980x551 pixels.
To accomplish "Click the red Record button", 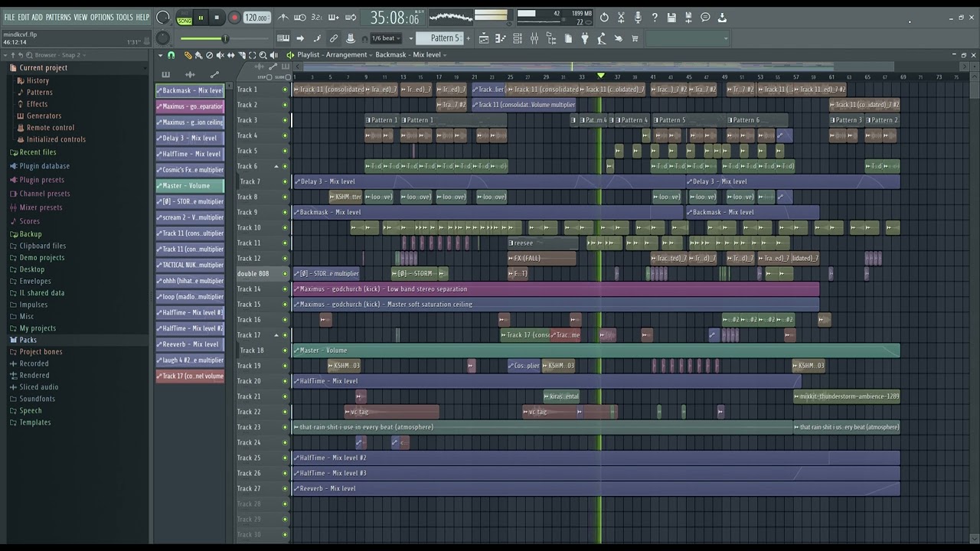I will point(234,18).
